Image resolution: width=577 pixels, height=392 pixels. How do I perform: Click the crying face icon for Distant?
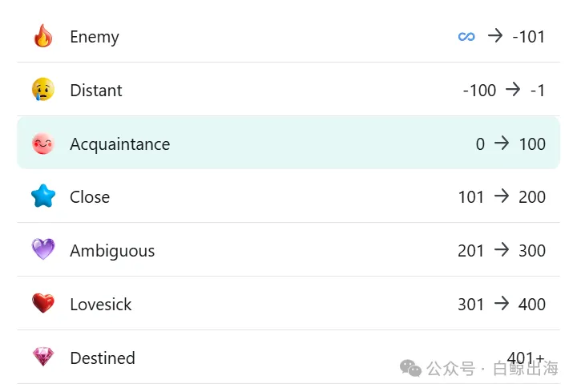43,89
